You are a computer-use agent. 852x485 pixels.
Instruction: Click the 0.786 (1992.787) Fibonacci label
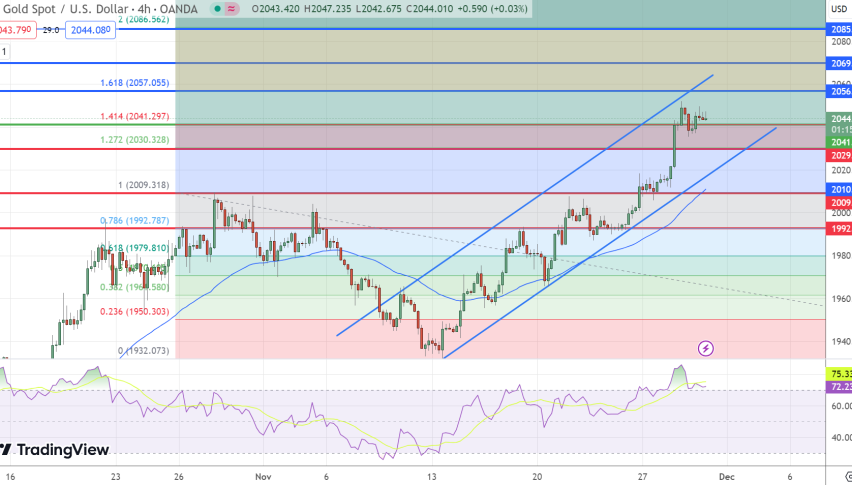[133, 221]
